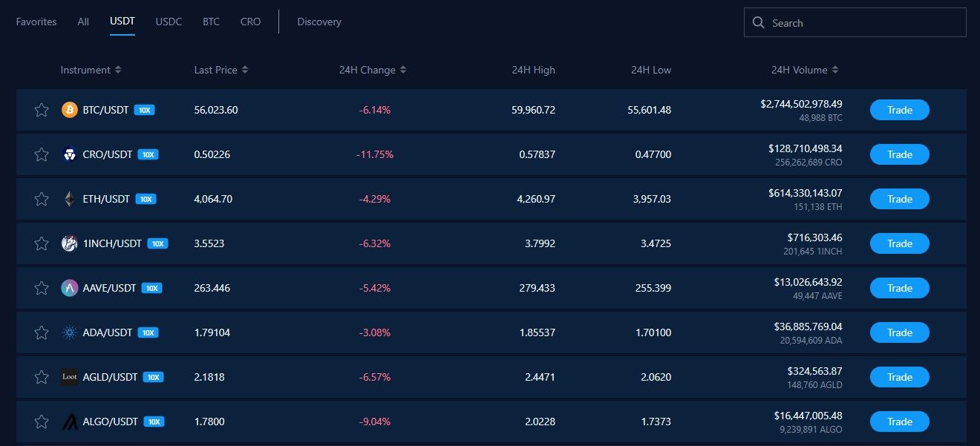Click the 10X badge beside AGLD/USDT
Viewport: 980px width, 446px height.
tap(153, 377)
